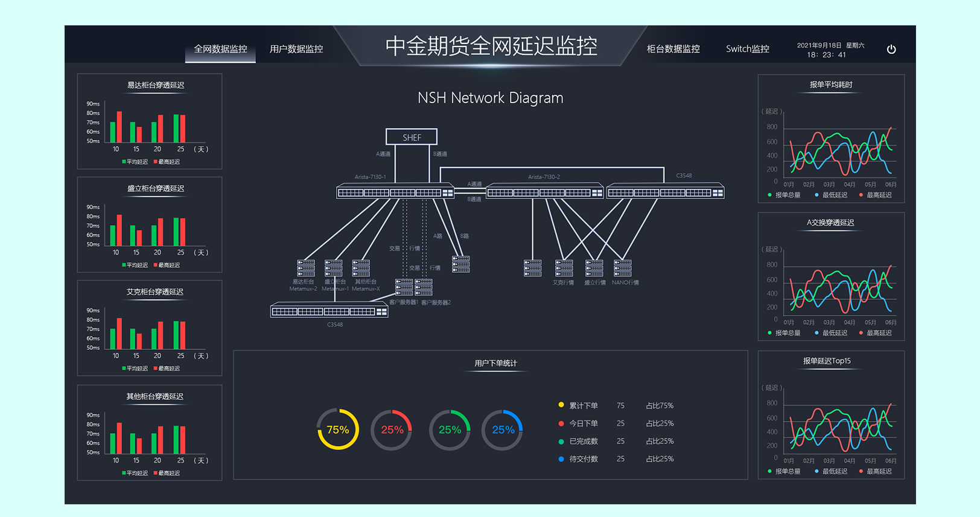Click the date 2021年9月18日 星期六

click(830, 45)
